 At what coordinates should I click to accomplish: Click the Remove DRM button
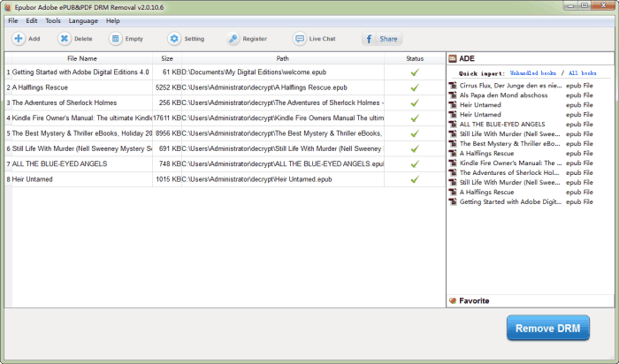point(548,328)
